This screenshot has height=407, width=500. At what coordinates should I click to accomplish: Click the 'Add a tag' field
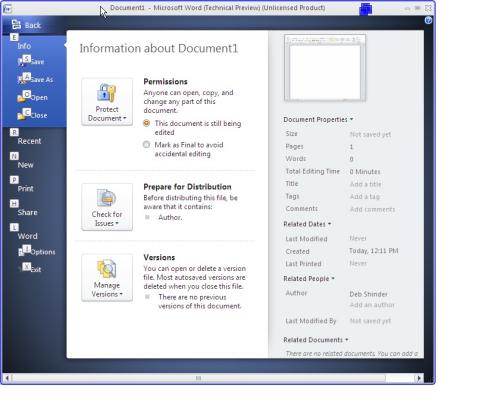click(x=365, y=197)
